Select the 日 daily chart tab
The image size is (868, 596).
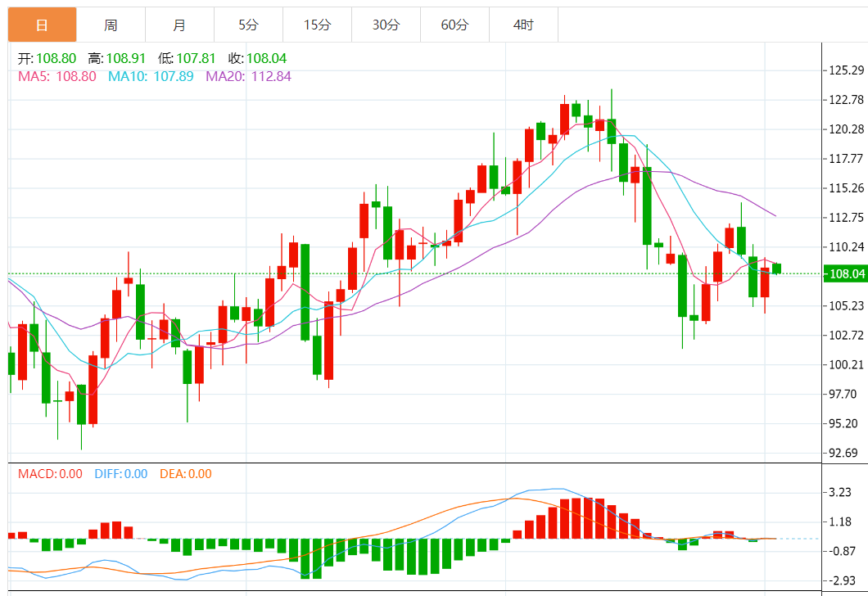(42, 25)
